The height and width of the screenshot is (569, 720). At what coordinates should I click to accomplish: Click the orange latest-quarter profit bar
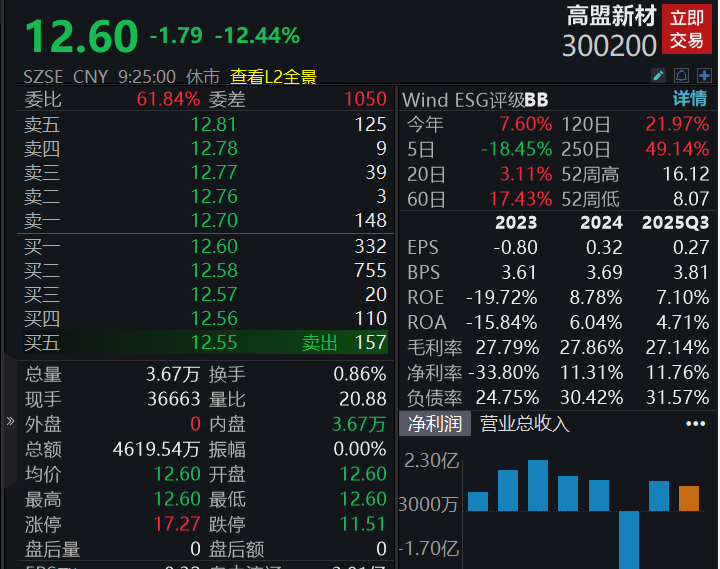point(689,497)
